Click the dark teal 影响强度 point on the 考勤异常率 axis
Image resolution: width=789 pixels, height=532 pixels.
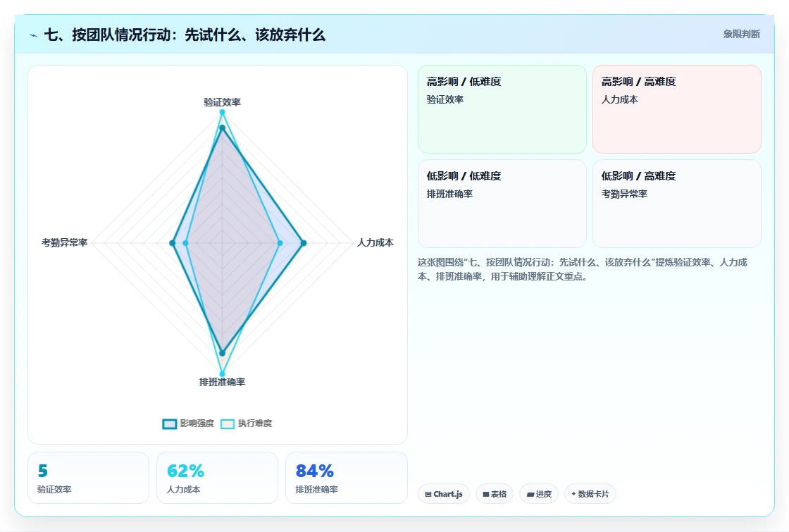click(173, 243)
